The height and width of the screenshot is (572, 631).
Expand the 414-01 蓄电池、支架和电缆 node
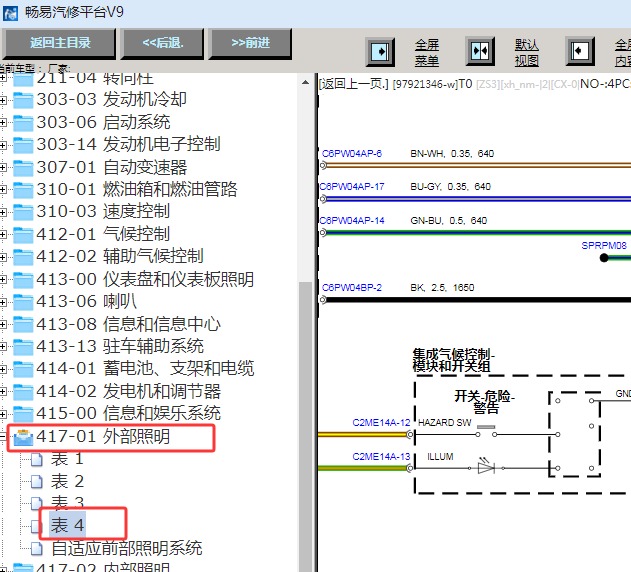coord(3,369)
